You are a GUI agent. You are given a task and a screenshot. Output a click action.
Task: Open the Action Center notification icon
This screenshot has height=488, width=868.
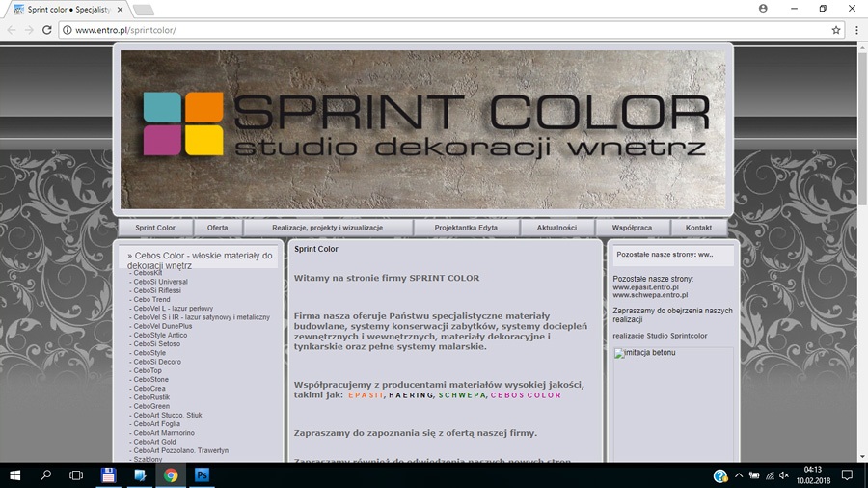point(847,475)
